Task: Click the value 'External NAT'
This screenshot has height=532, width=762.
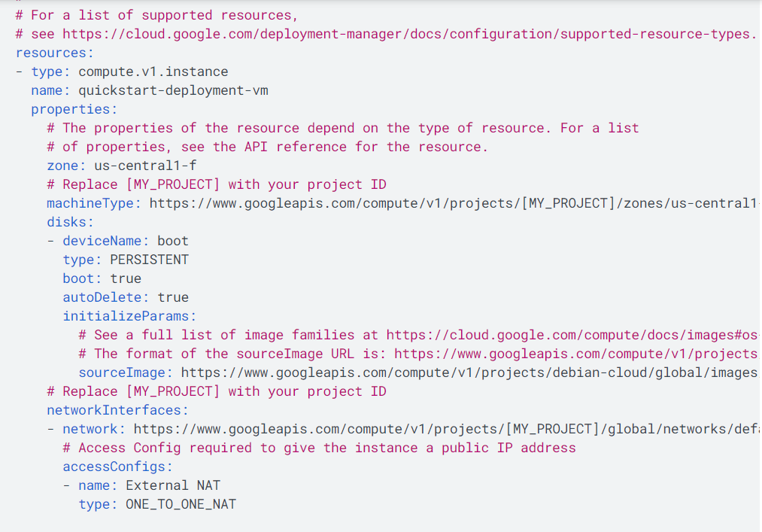Action: tap(173, 485)
